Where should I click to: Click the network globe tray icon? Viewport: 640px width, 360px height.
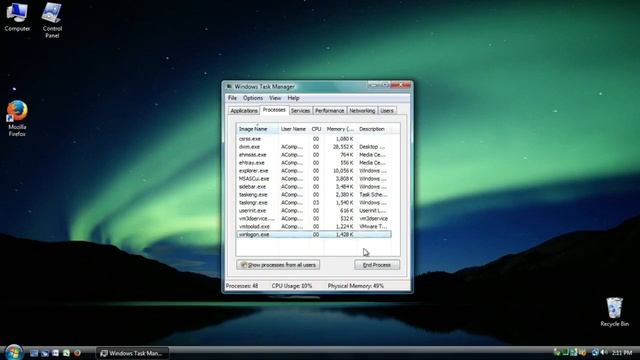coord(595,352)
